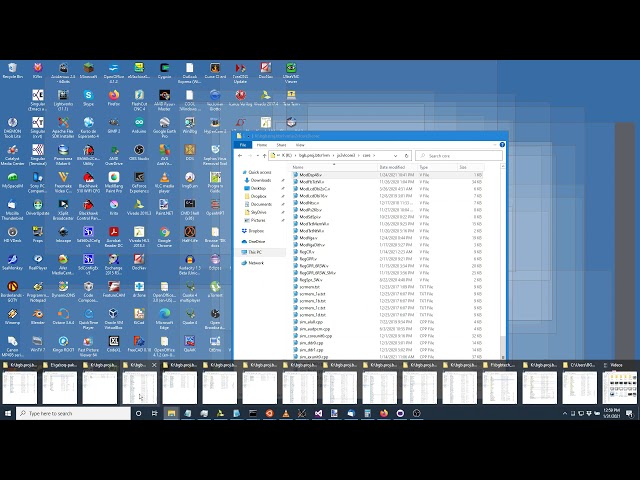Open the Krita desktop shortcut
The height and width of the screenshot is (480, 640).
coord(113,207)
